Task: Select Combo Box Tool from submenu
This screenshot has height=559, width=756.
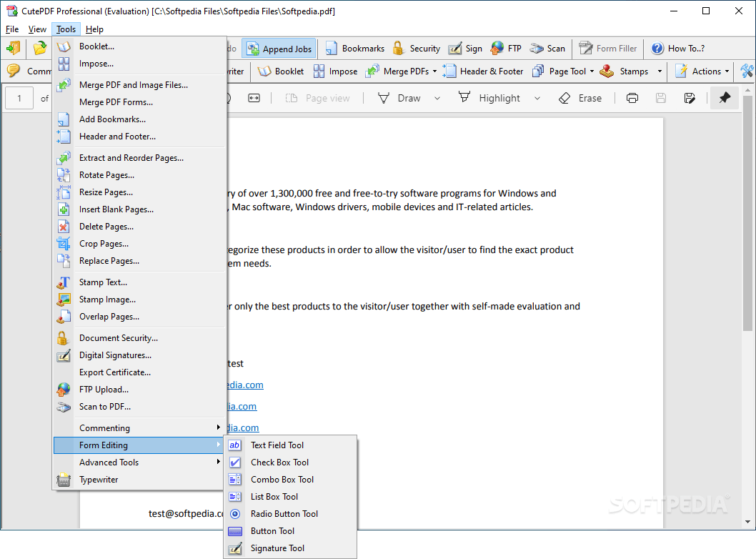Action: click(x=290, y=480)
